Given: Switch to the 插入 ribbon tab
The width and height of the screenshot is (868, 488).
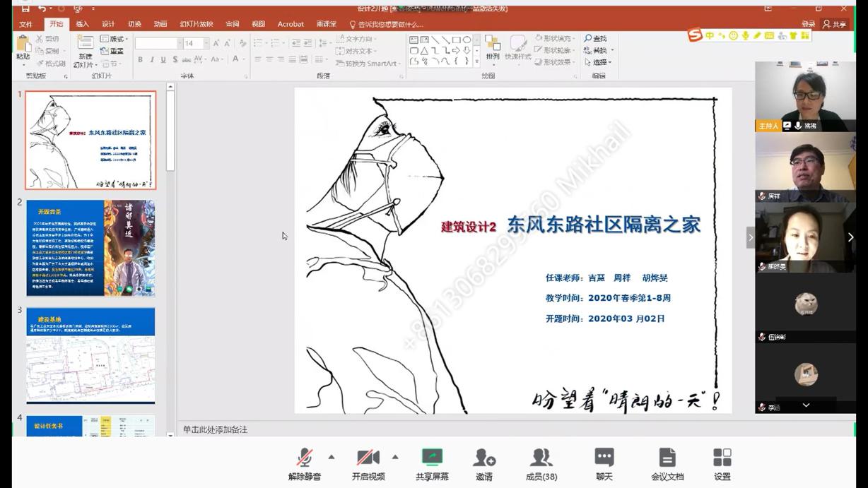Looking at the screenshot, I should pos(83,24).
